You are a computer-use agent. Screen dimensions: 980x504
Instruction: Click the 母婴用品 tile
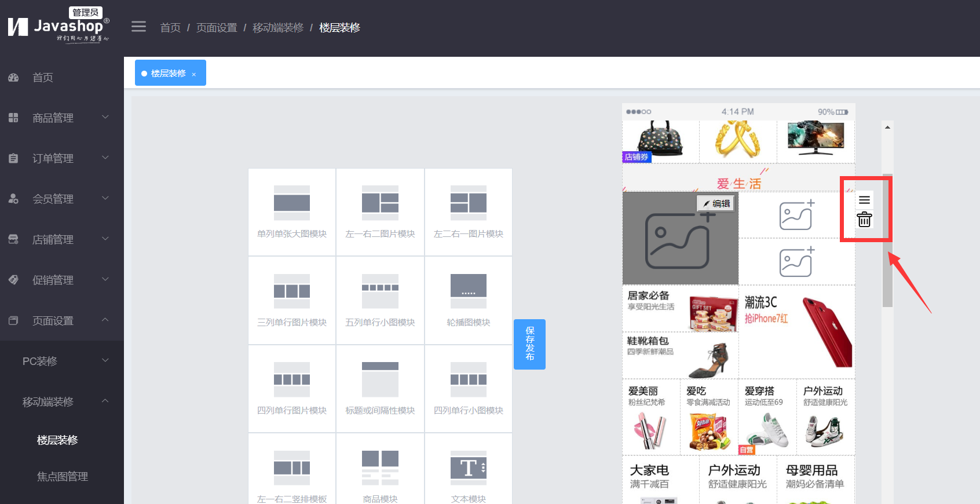pyautogui.click(x=816, y=480)
